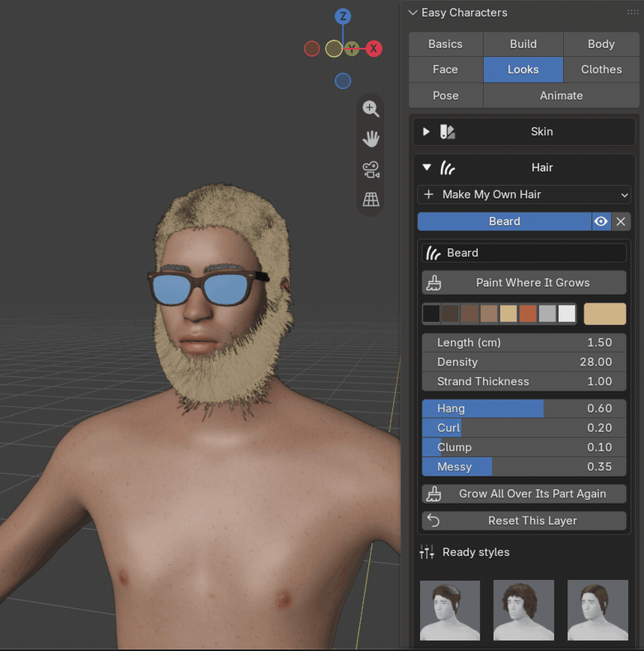Switch perspective/orthographic grid icon

tap(371, 200)
